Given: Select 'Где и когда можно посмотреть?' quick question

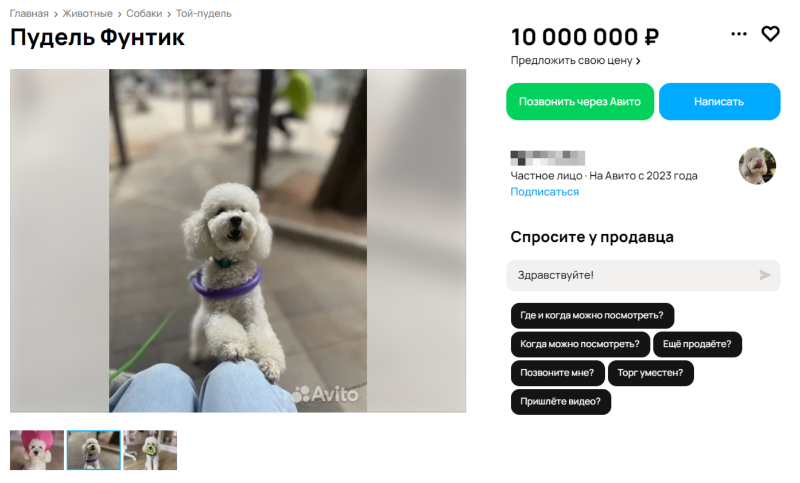Looking at the screenshot, I should [592, 316].
